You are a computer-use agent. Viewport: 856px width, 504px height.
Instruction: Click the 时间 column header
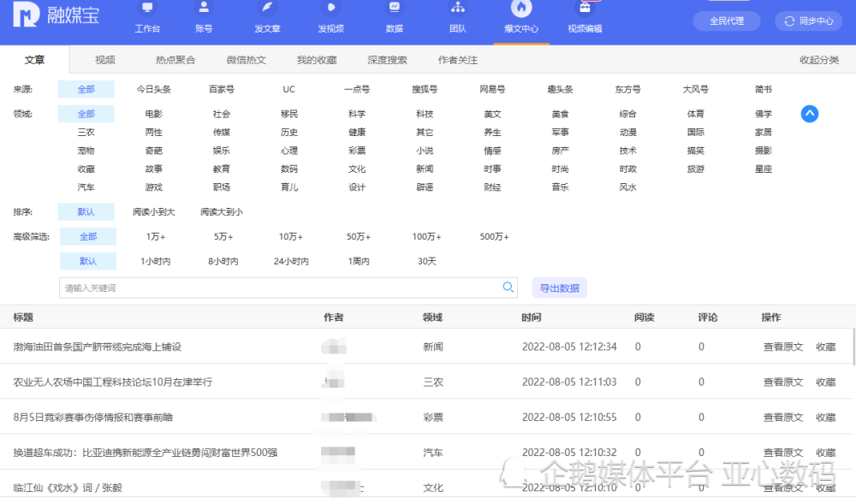[532, 317]
